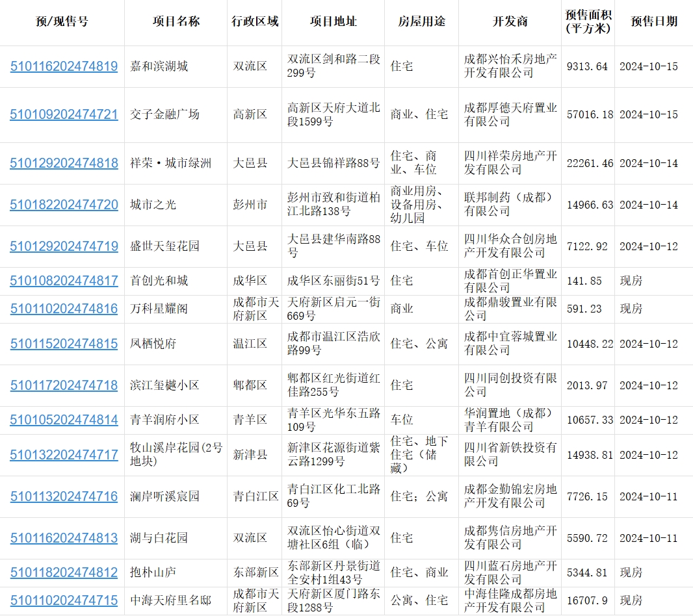Click the 开发商 column header

pos(510,21)
